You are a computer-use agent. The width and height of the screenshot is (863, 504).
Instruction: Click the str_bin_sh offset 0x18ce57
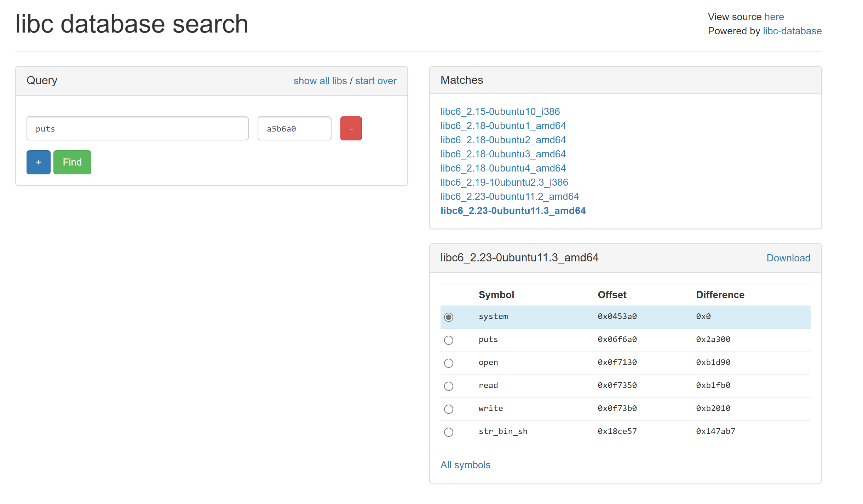tap(617, 431)
